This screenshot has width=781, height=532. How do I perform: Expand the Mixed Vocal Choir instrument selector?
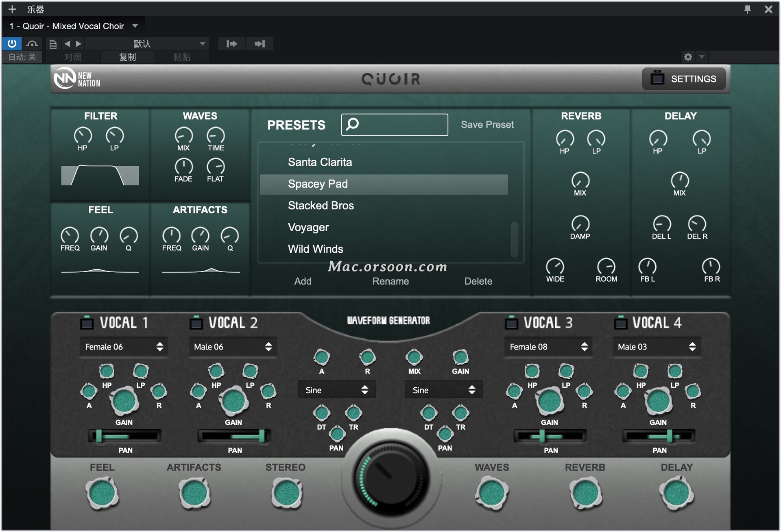tap(135, 26)
